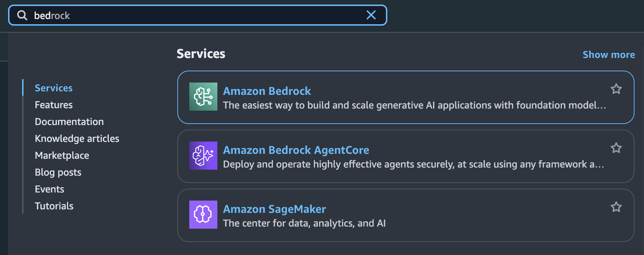This screenshot has height=255, width=644.
Task: Select the Events category
Action: coord(49,189)
